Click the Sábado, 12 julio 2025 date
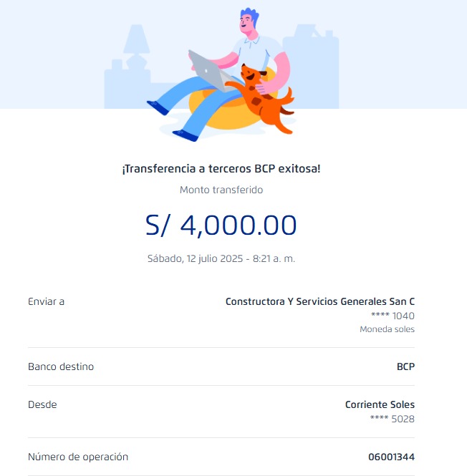The image size is (467, 476). coord(221,258)
